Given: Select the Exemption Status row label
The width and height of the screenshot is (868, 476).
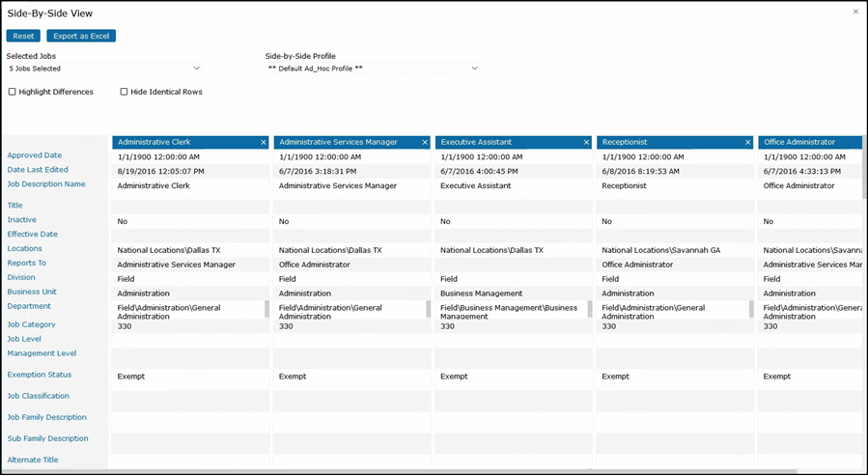Looking at the screenshot, I should (40, 375).
